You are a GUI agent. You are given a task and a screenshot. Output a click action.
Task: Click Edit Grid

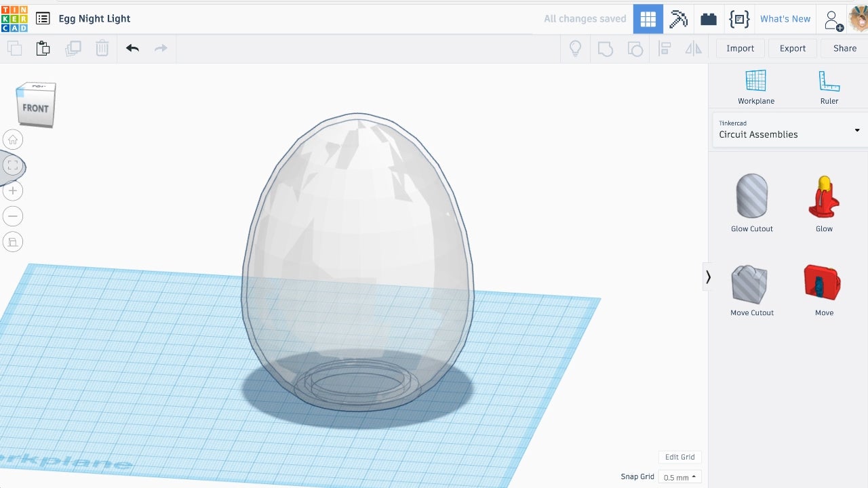pyautogui.click(x=679, y=457)
